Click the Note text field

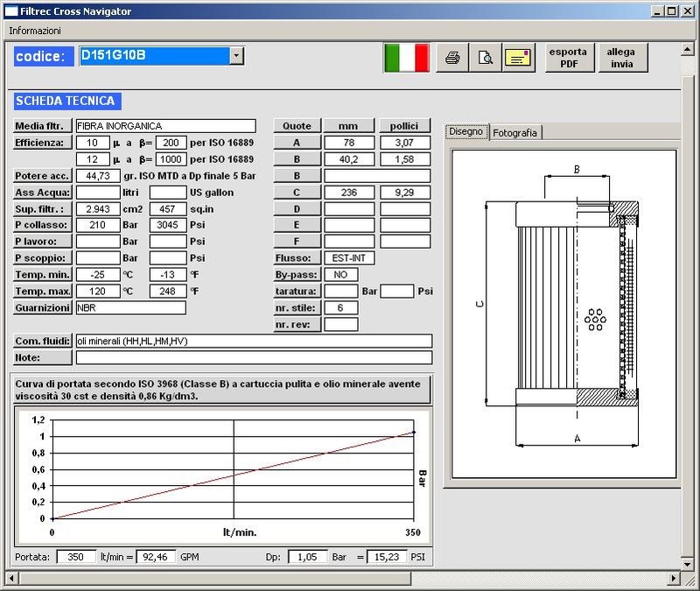click(254, 357)
